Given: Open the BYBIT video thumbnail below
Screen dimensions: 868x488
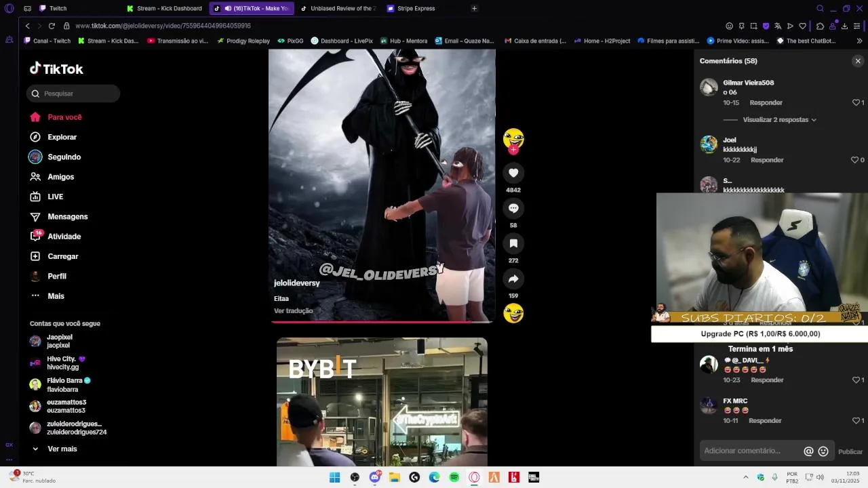Looking at the screenshot, I should coord(382,402).
